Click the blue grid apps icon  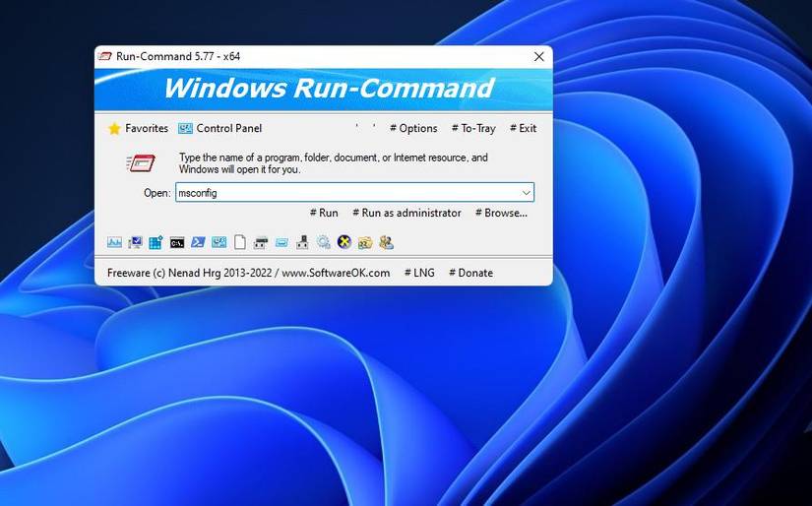[156, 242]
